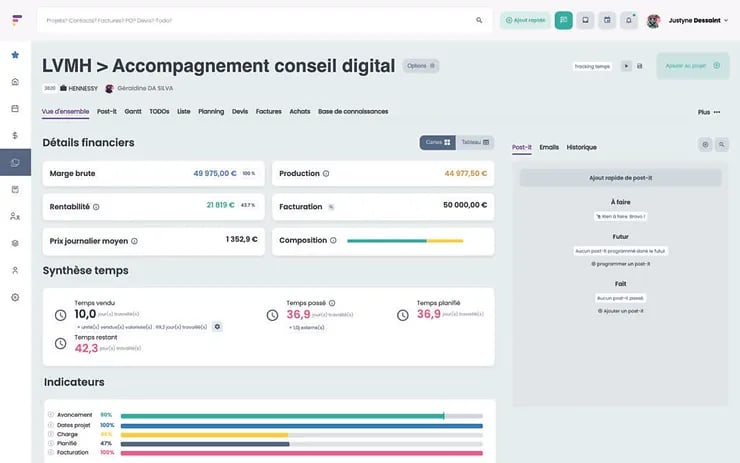This screenshot has width=740, height=463.
Task: Open Ajouter au projet menu
Action: pos(693,66)
